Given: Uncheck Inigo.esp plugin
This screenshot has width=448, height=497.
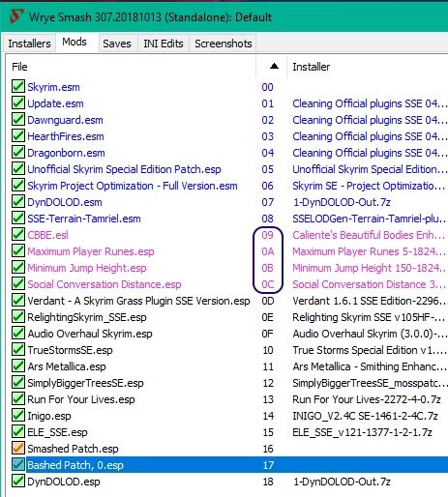Looking at the screenshot, I should [18, 416].
